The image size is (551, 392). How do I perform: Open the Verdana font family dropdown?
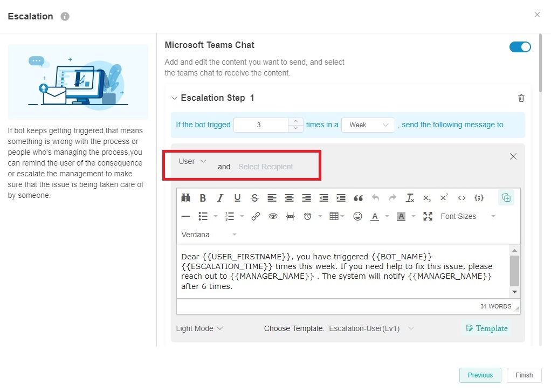pos(209,235)
